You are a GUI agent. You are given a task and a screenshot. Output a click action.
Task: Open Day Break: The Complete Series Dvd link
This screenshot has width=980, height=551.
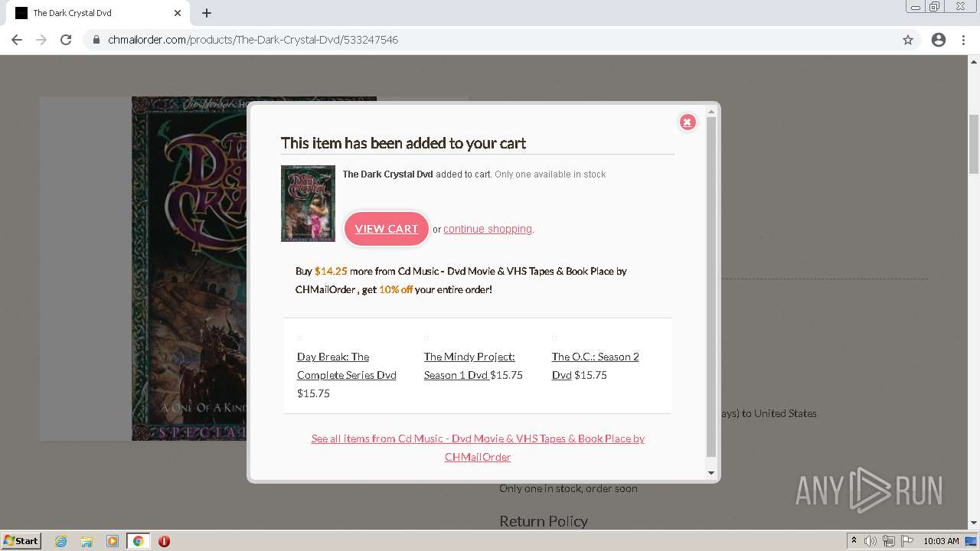coord(347,366)
